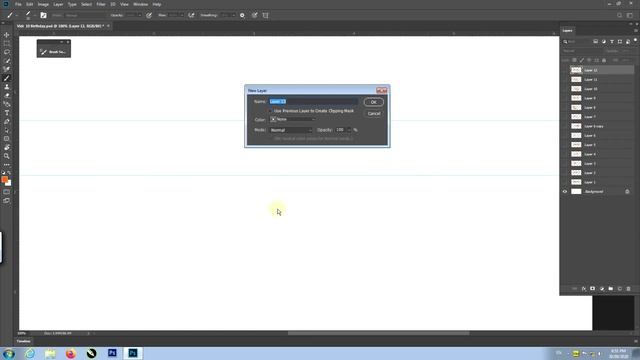Viewport: 640px width, 360px height.
Task: Open the Edit Toolbar three-dots button
Action: [x=7, y=164]
